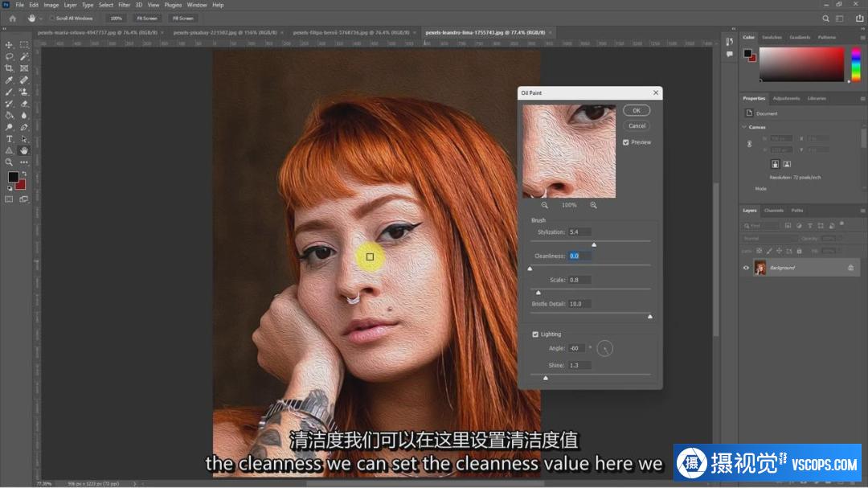Image resolution: width=868 pixels, height=488 pixels.
Task: Select the Pen tool
Action: pyautogui.click(x=24, y=127)
